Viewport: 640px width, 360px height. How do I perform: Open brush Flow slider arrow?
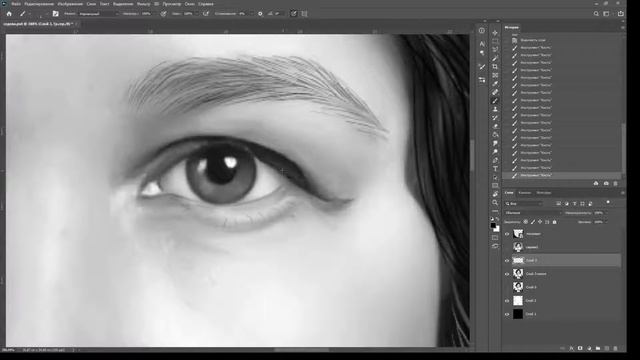(196, 13)
